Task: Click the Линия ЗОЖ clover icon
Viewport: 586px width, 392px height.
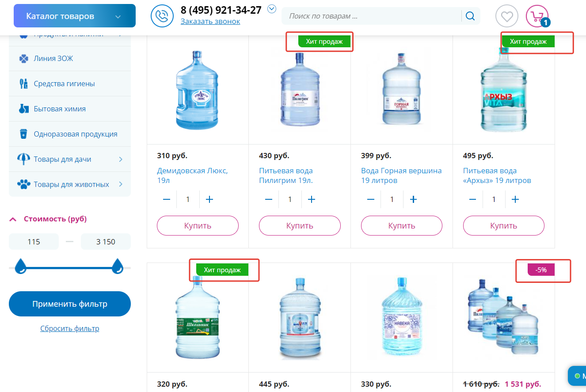Action: (x=24, y=58)
